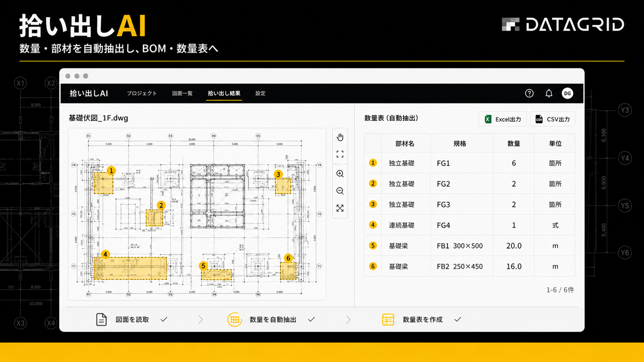Image resolution: width=644 pixels, height=362 pixels.
Task: Switch to the 図面一覧 tab
Action: pos(182,93)
